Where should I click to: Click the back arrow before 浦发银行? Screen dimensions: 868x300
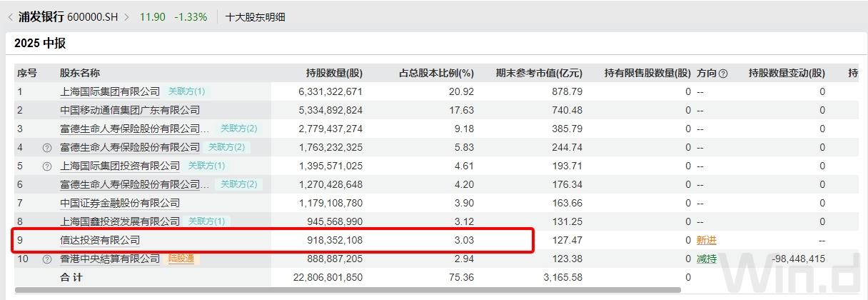tap(10, 16)
